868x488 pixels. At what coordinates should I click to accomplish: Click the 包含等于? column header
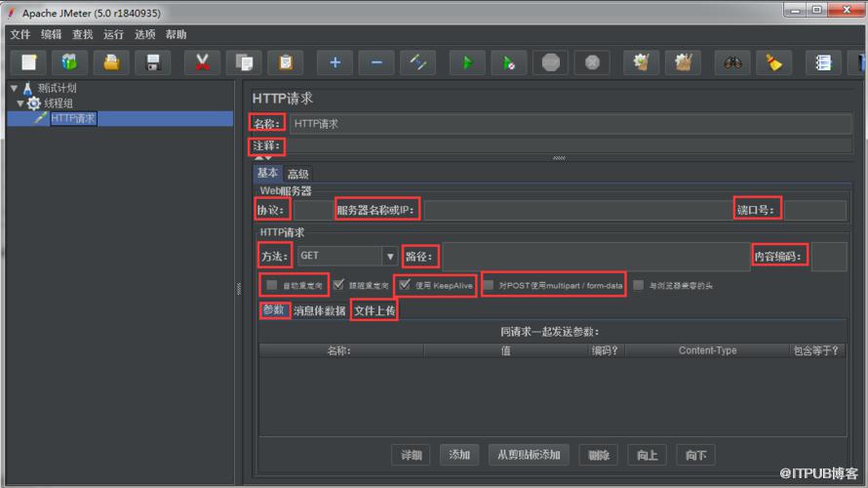coord(816,350)
